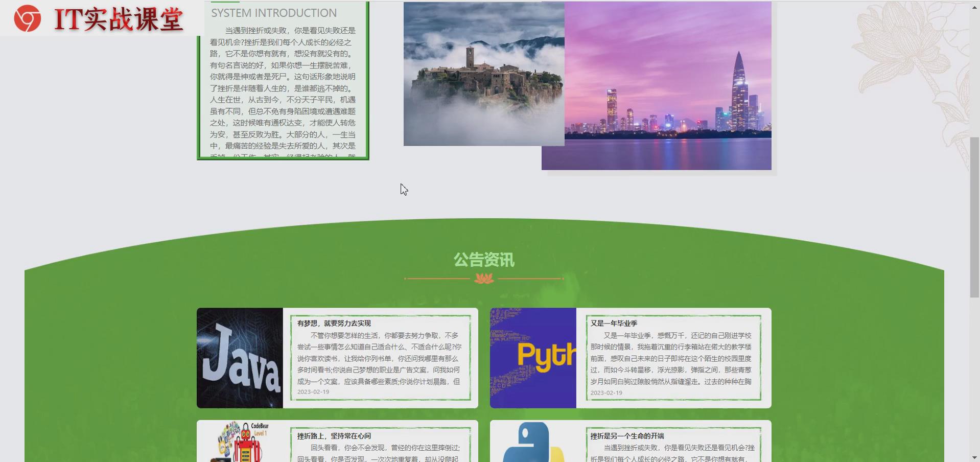Open the Python logo thumbnail beside 挫折是另一个生命的开端
This screenshot has height=462, width=980.
(533, 441)
